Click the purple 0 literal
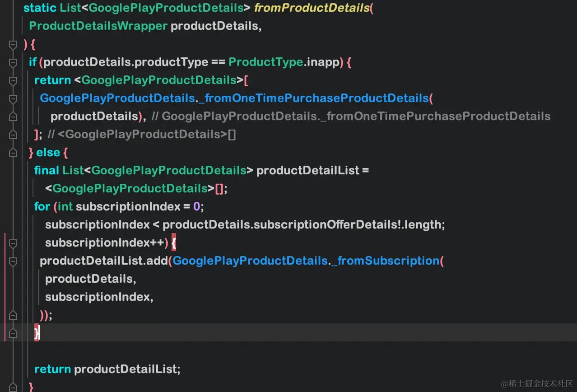 [196, 206]
